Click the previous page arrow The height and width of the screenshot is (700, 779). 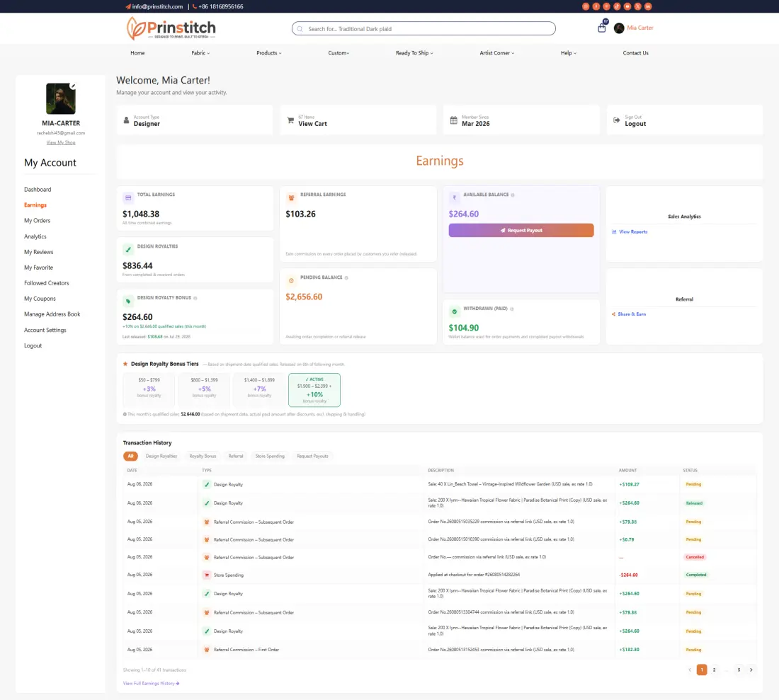[x=690, y=670]
